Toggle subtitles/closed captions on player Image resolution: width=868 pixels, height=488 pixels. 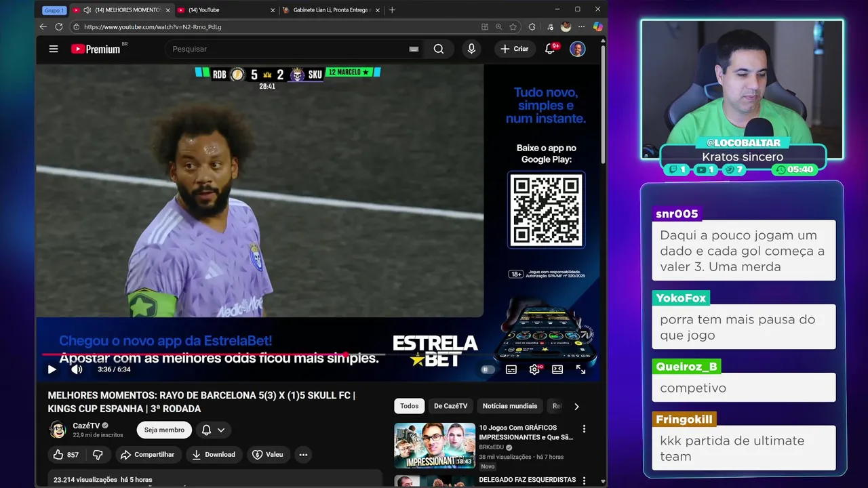[x=511, y=369]
